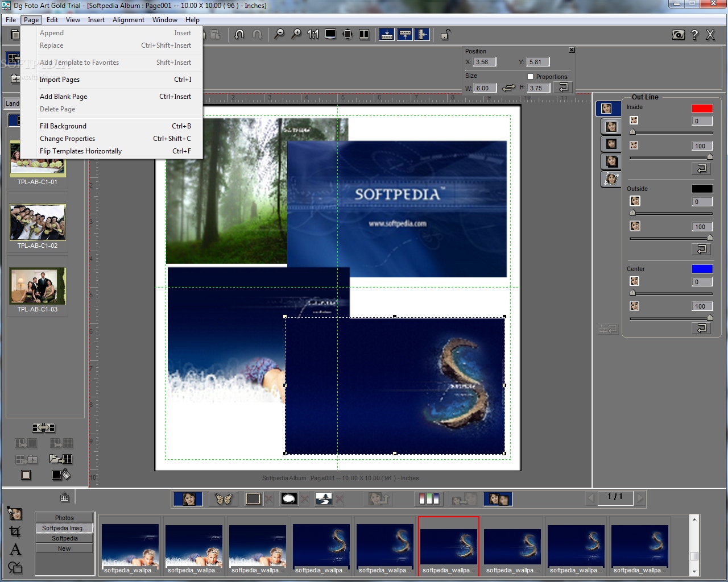This screenshot has width=728, height=582.
Task: Select template thumbnail TPL-AB-C1-02
Action: tap(38, 222)
